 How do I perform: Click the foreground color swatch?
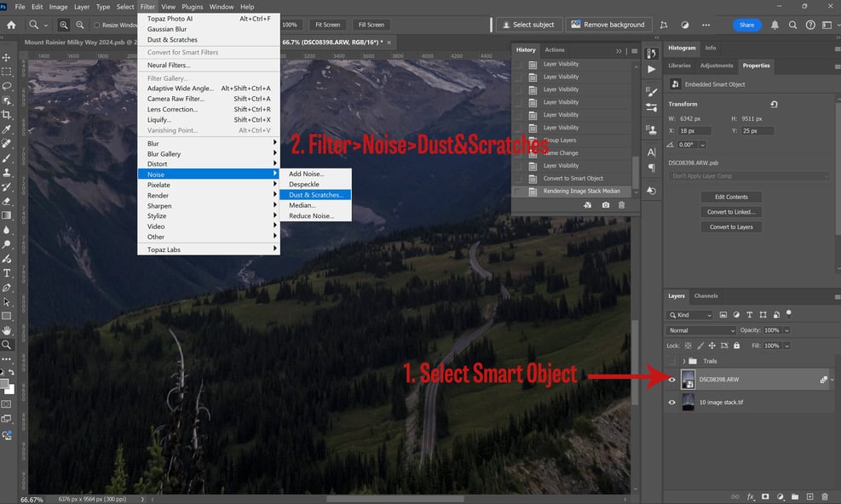click(x=4, y=384)
